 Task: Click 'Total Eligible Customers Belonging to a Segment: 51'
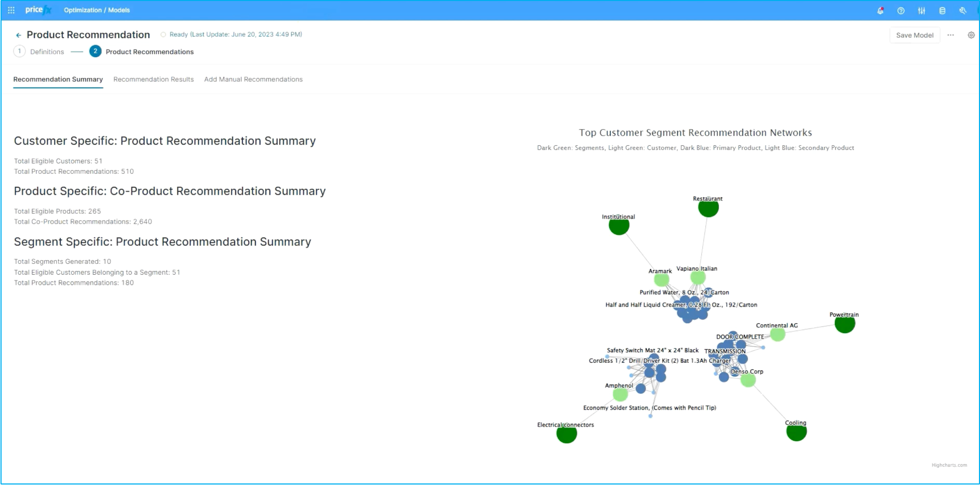(97, 273)
